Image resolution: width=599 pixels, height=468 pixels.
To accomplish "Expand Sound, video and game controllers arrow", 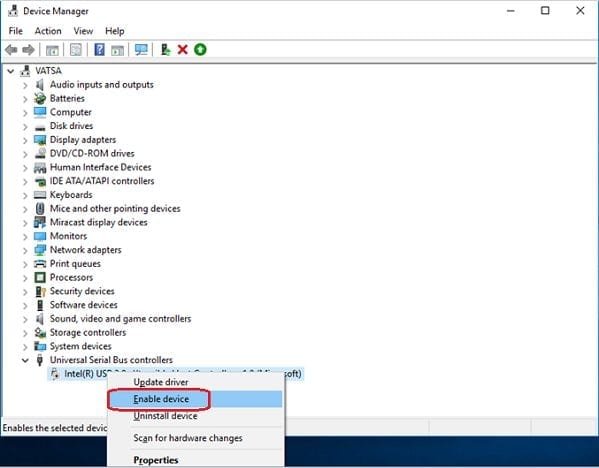I will coord(25,319).
